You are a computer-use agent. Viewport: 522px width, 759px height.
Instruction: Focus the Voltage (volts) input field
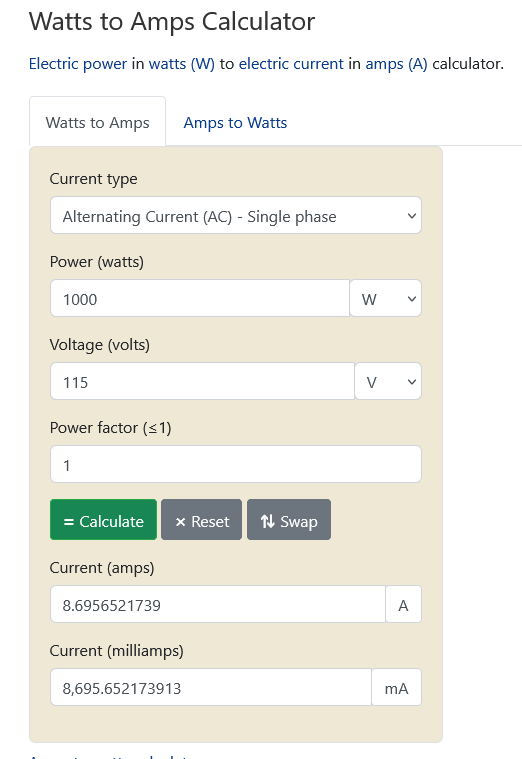pyautogui.click(x=202, y=381)
